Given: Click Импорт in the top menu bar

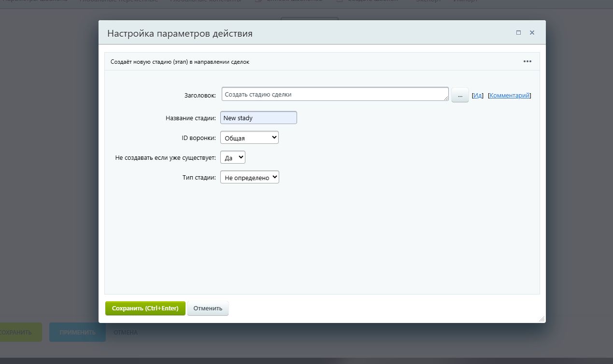Looking at the screenshot, I should point(464,1).
